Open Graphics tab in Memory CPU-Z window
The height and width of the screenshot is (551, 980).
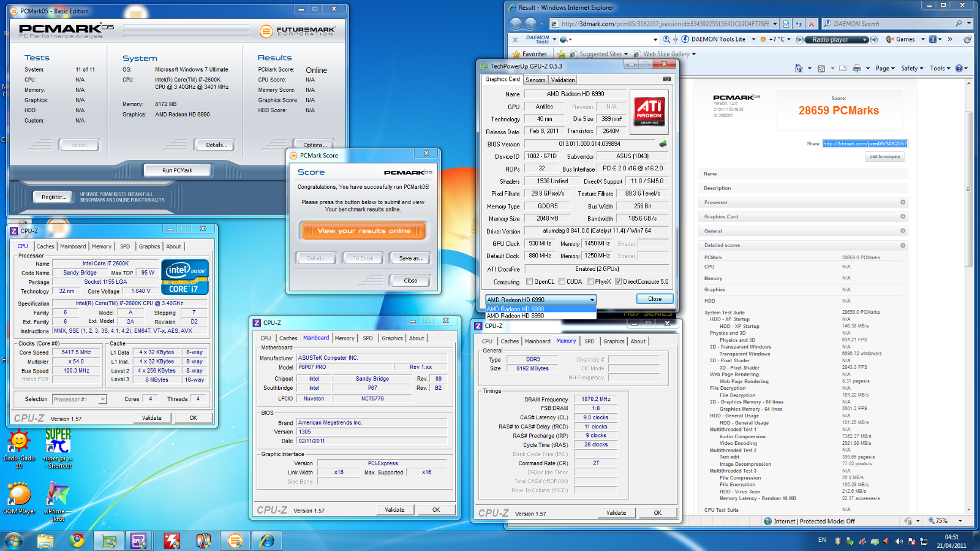pyautogui.click(x=614, y=341)
